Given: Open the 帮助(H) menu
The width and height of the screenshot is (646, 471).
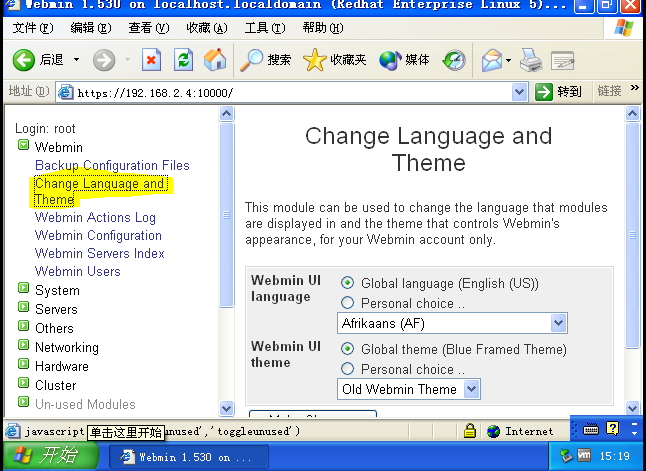Looking at the screenshot, I should click(323, 28).
